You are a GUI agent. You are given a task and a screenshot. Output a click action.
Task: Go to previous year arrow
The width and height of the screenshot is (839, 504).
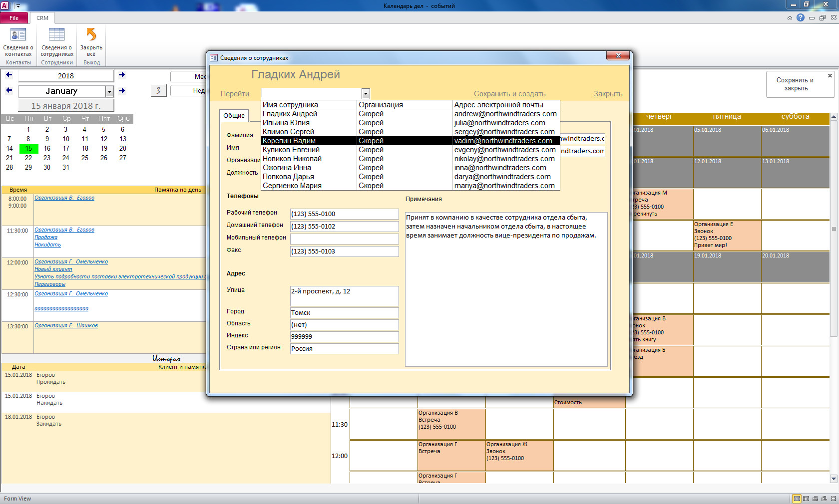pos(9,75)
